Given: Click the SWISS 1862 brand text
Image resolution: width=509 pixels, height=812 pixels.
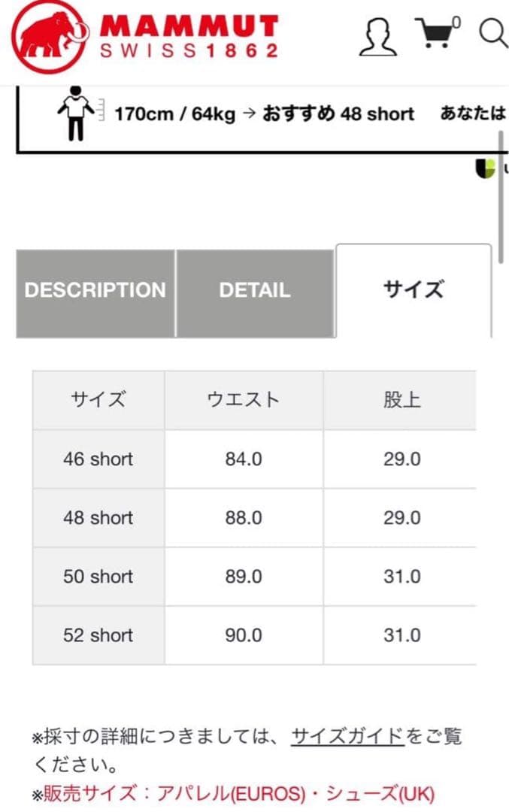Looking at the screenshot, I should click(192, 50).
